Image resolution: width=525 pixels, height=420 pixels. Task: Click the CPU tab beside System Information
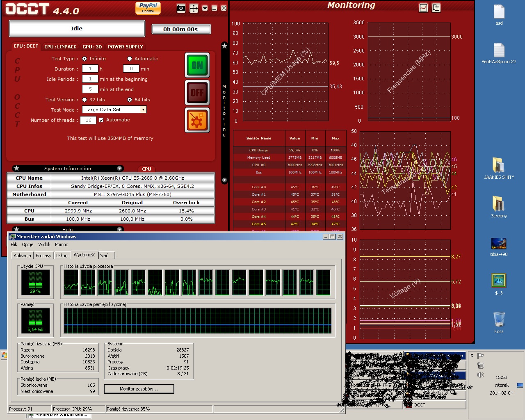click(146, 169)
